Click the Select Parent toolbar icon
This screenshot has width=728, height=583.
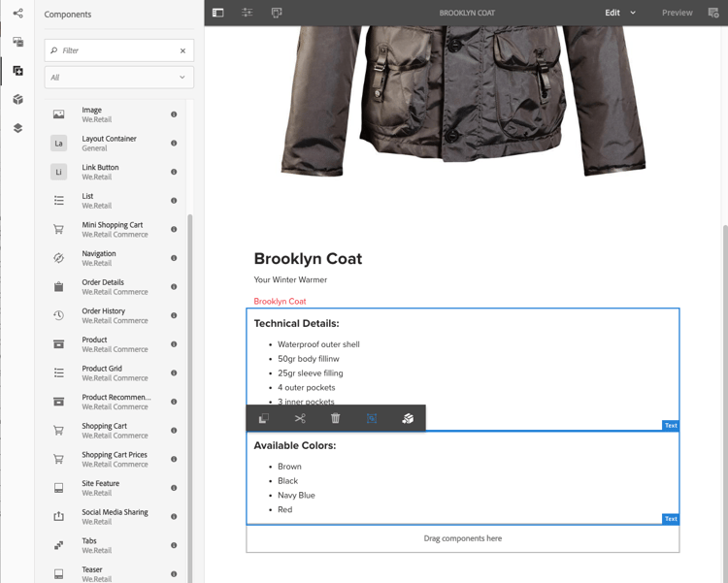point(372,418)
